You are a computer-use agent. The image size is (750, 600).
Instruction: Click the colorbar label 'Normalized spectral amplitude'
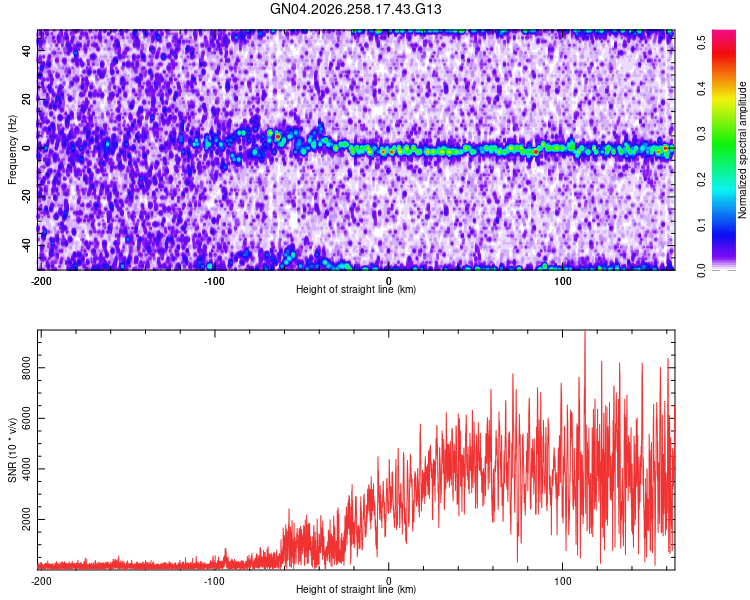pos(742,150)
